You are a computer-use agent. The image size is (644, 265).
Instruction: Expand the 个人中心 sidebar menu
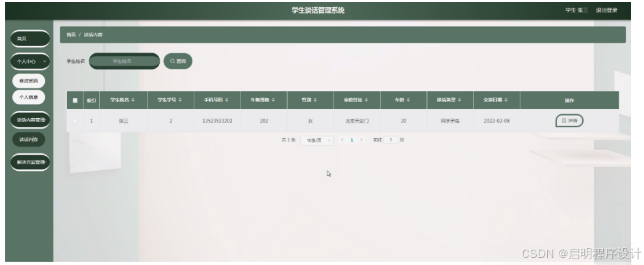[30, 62]
